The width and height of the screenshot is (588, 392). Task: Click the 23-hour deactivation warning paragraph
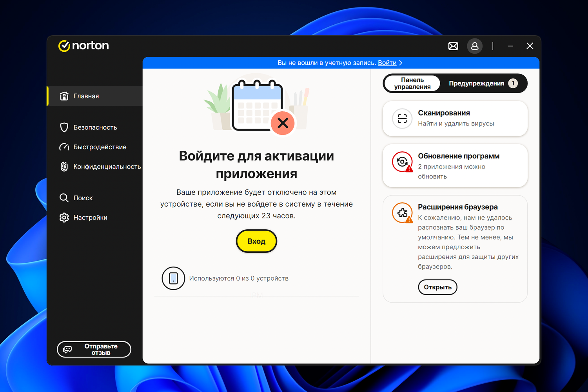[257, 204]
